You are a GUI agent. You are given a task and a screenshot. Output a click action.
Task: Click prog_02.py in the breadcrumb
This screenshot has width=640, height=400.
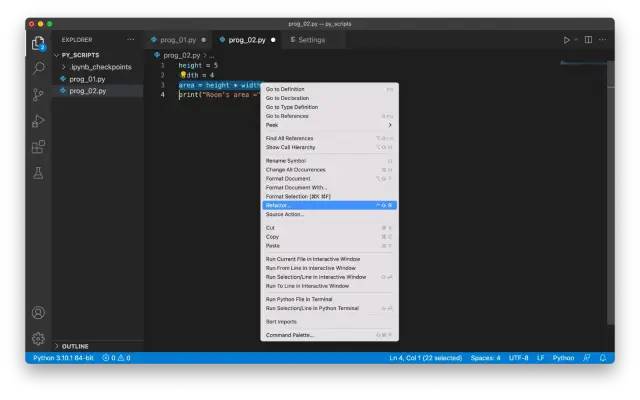[x=182, y=55]
